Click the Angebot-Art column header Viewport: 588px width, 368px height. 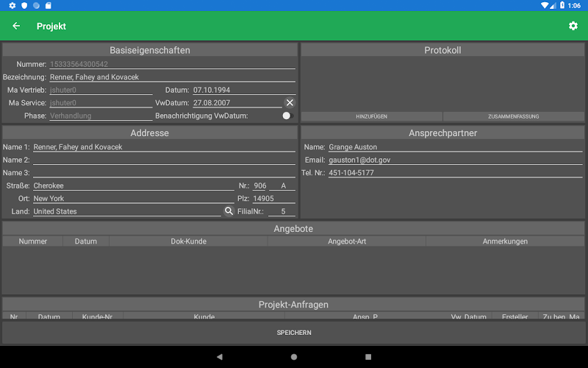347,241
